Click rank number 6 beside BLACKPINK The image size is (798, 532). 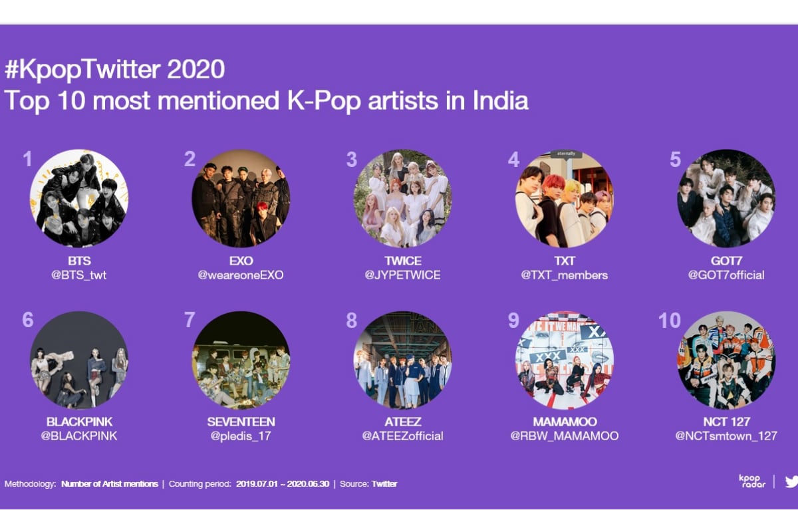27,321
